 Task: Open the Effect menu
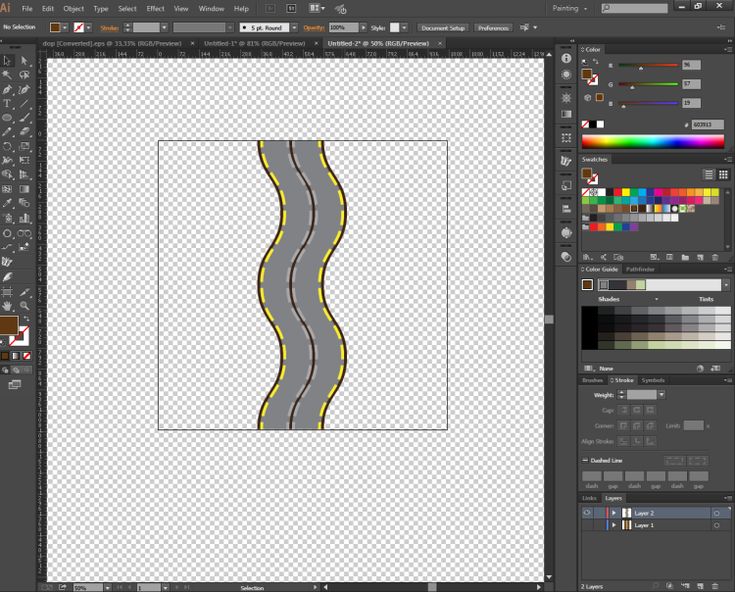pyautogui.click(x=155, y=8)
